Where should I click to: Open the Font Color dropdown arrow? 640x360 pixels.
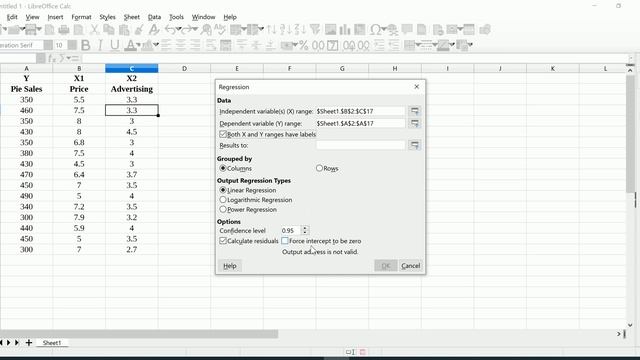[x=138, y=45]
